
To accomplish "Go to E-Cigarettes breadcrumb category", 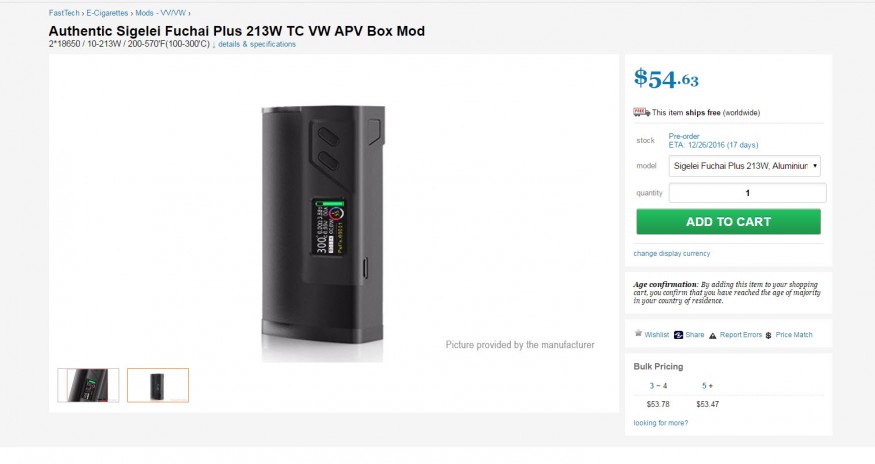I will tap(107, 13).
